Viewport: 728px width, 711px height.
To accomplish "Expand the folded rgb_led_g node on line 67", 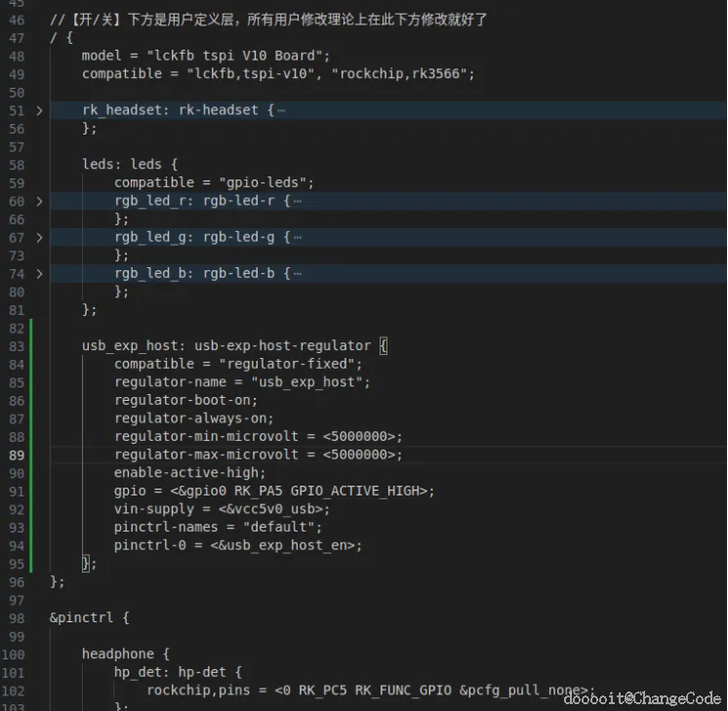I will [39, 238].
